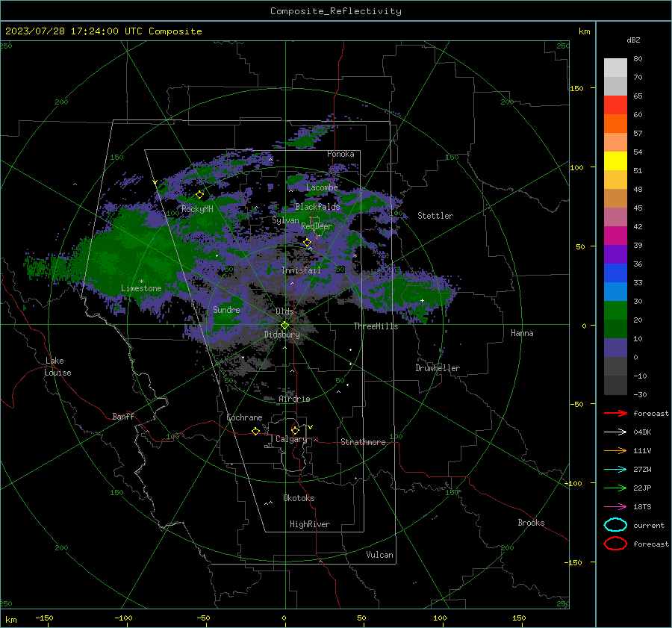Screen dimensions: 672x628
Task: Click the dBZ legend heading
Action: tap(633, 40)
